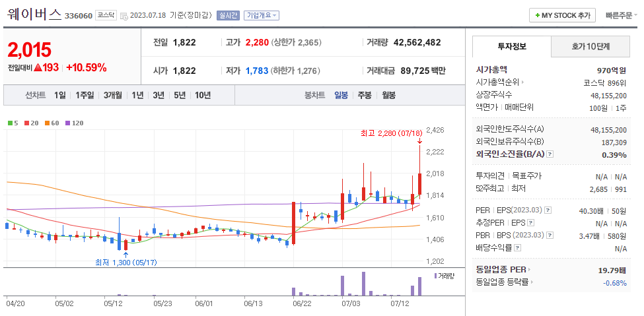Select 3년 line chart period
This screenshot has height=316, width=644.
(159, 95)
